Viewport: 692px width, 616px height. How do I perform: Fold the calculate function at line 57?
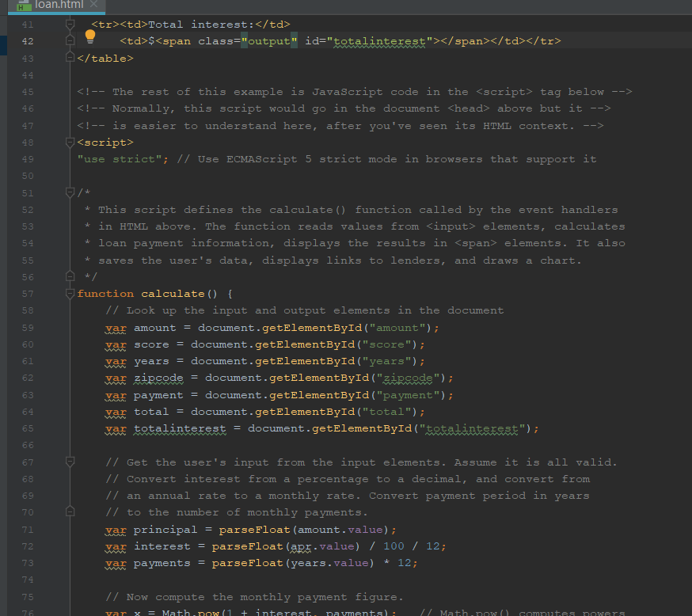tap(70, 293)
